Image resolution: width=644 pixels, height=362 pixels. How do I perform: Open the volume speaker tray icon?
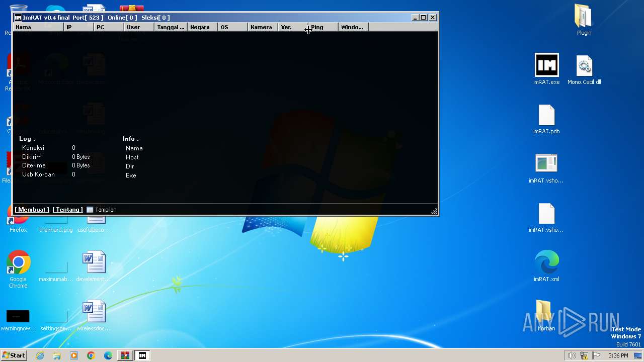[x=572, y=355]
